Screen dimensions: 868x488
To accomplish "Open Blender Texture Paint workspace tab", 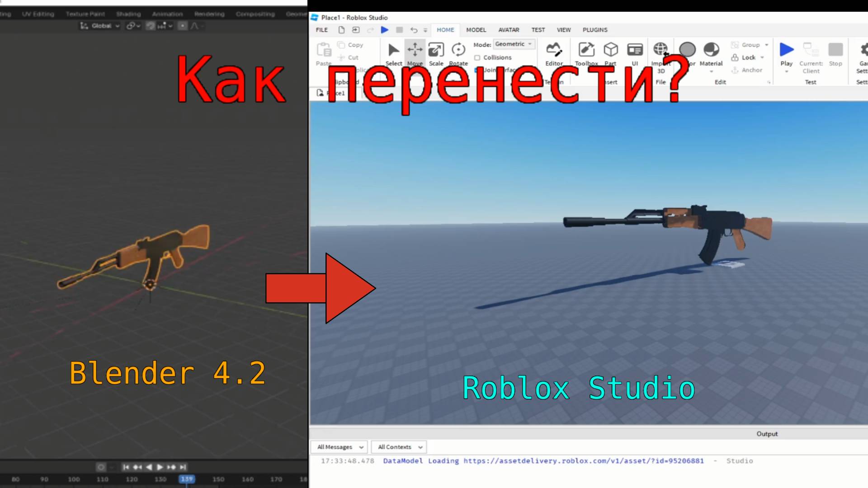I will (x=85, y=14).
